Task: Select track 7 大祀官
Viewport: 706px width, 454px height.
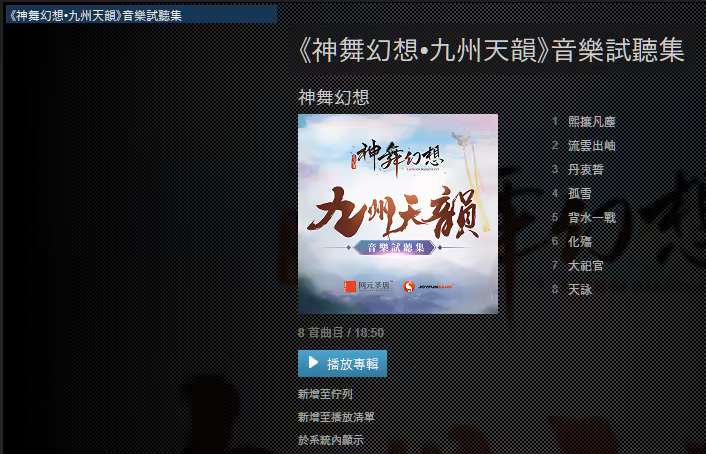Action: pos(586,266)
